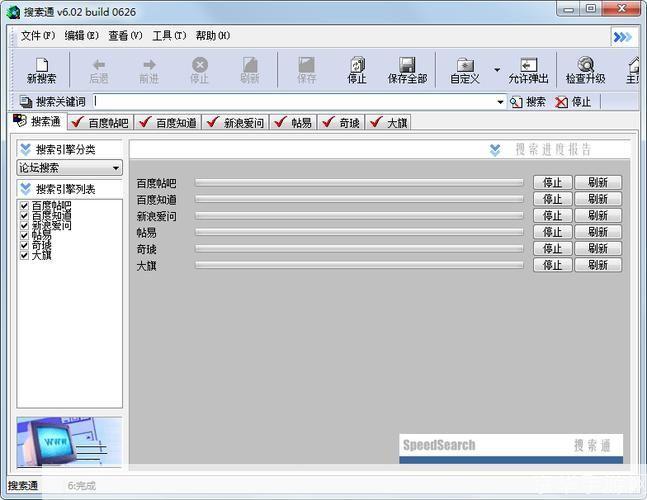Uncheck 百度知道 in engine list

pos(24,215)
